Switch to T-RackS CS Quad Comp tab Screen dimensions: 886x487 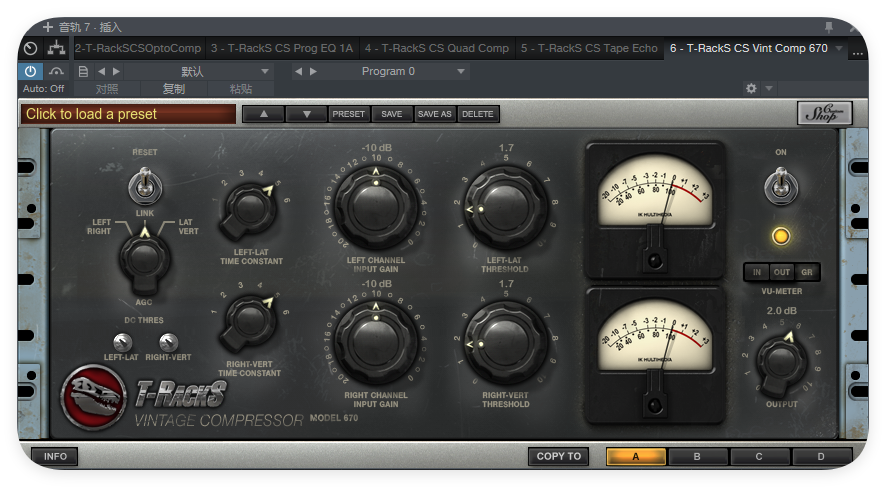pos(437,48)
